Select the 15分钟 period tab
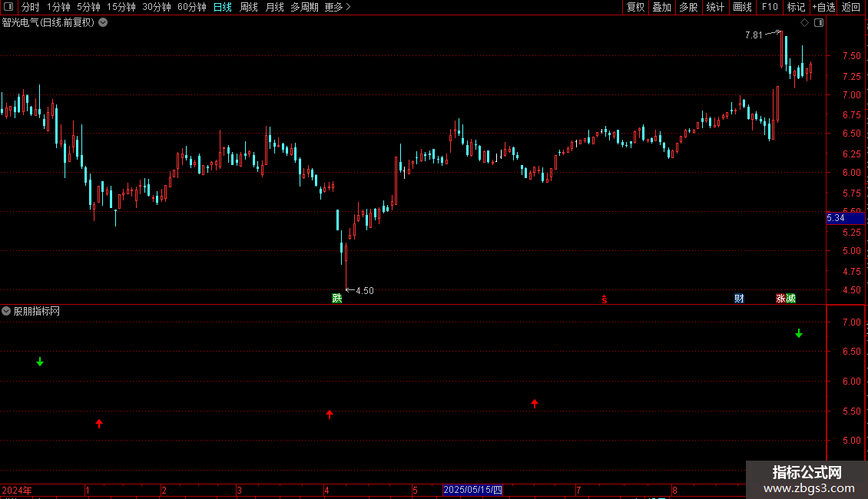This screenshot has height=499, width=868. coord(121,7)
